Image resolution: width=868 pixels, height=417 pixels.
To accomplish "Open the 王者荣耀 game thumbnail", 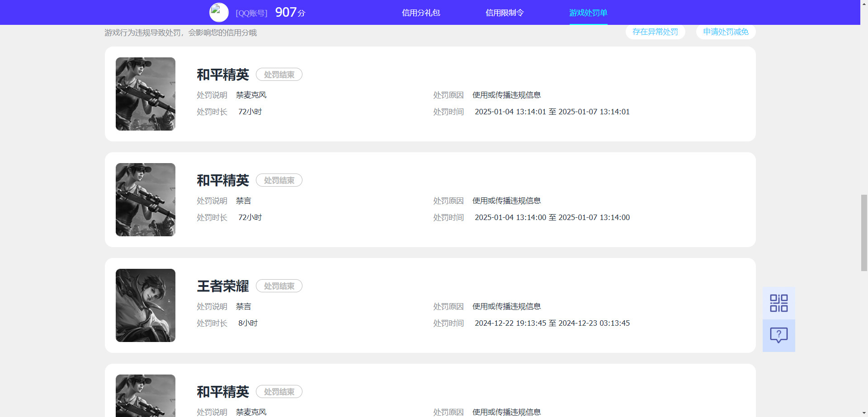I will coord(146,305).
